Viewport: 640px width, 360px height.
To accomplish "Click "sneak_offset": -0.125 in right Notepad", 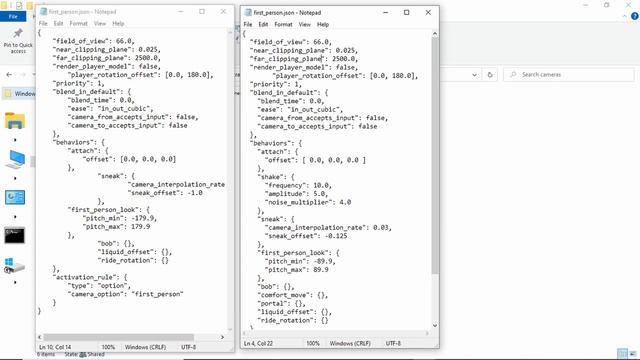I will click(x=306, y=236).
